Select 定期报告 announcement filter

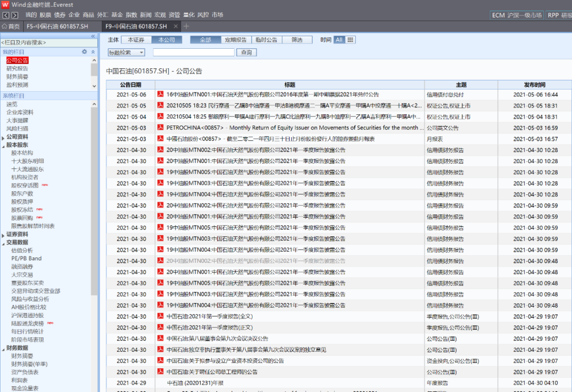point(236,40)
